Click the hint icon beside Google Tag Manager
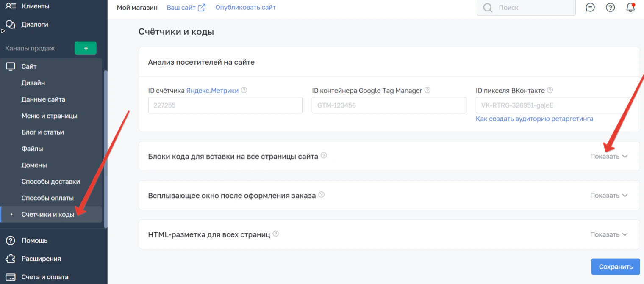The width and height of the screenshot is (644, 284). (427, 90)
